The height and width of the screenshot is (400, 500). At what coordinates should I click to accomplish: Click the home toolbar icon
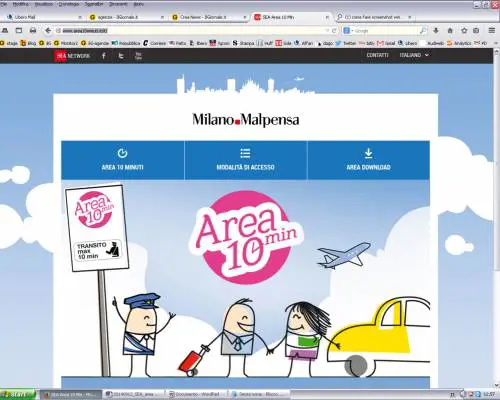(x=450, y=31)
